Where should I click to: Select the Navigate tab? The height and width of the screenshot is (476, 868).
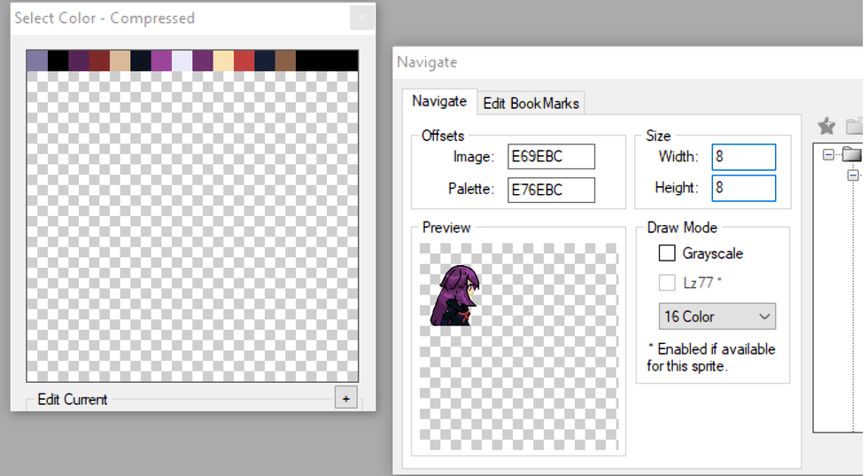(439, 101)
